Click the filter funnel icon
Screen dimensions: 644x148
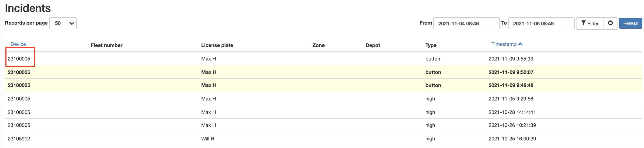(583, 23)
